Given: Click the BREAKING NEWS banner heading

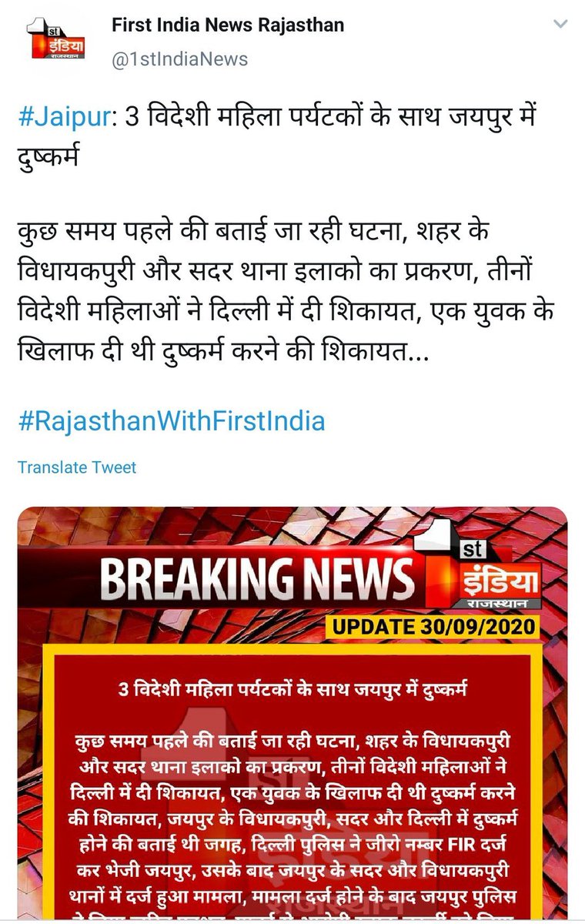Looking at the screenshot, I should pos(257,579).
